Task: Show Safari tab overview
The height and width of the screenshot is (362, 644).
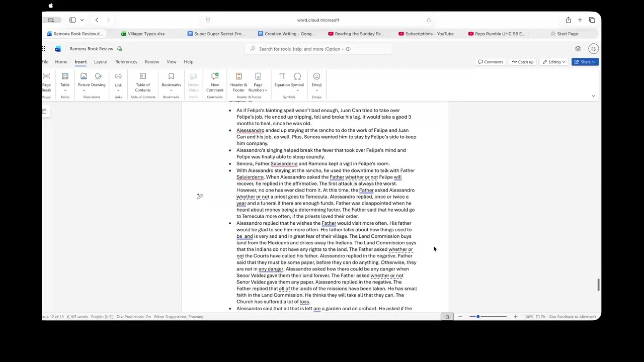Action: click(x=592, y=20)
